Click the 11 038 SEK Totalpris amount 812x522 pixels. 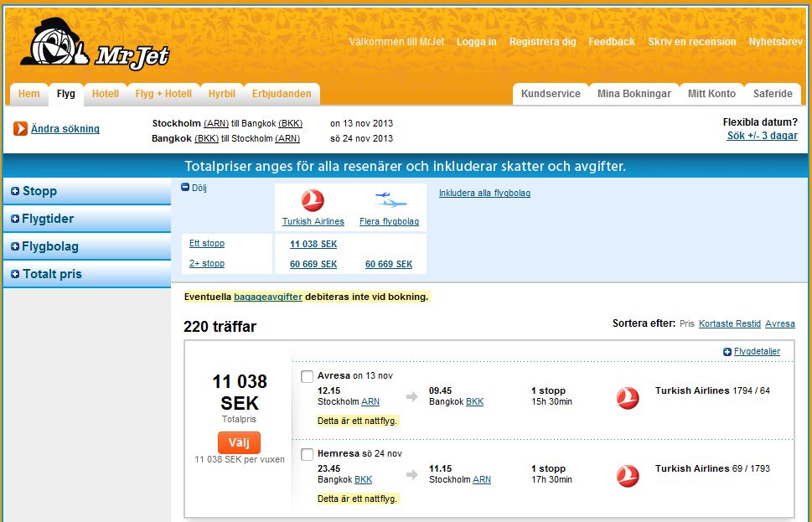pyautogui.click(x=240, y=392)
